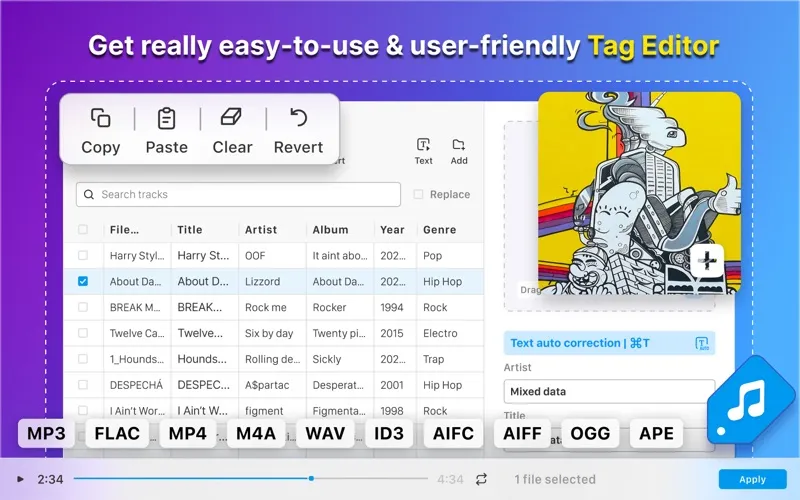Sort by the Genre column header
Viewport: 800px width, 500px height.
point(439,230)
